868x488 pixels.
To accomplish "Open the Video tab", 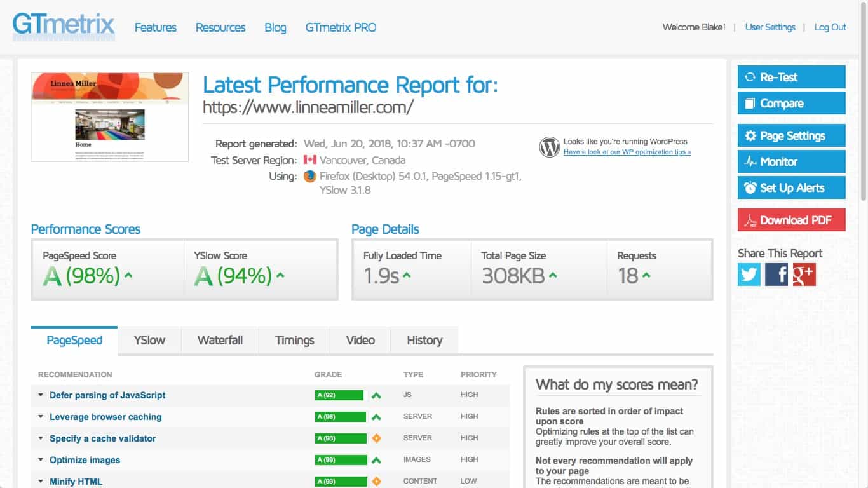I will point(360,340).
